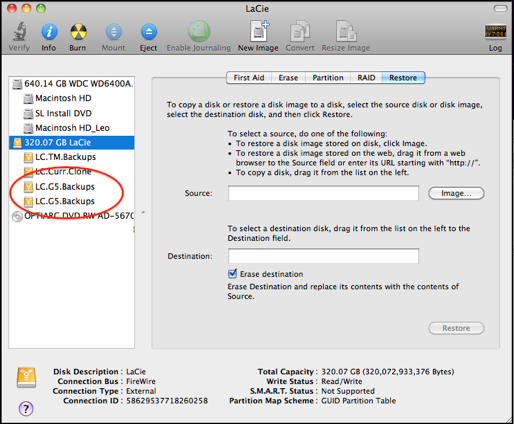Click the 'External' Connection Type value

coord(141,391)
